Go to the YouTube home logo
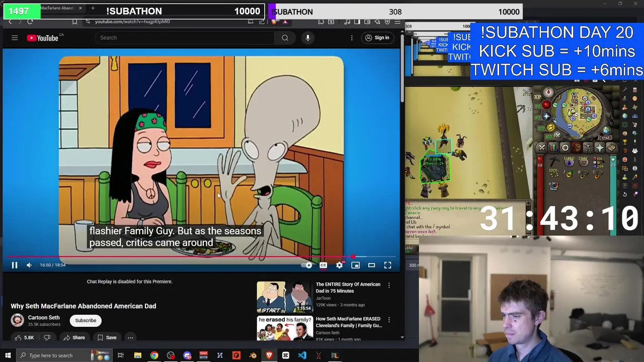Image resolution: width=644 pixels, height=362 pixels. (x=43, y=38)
